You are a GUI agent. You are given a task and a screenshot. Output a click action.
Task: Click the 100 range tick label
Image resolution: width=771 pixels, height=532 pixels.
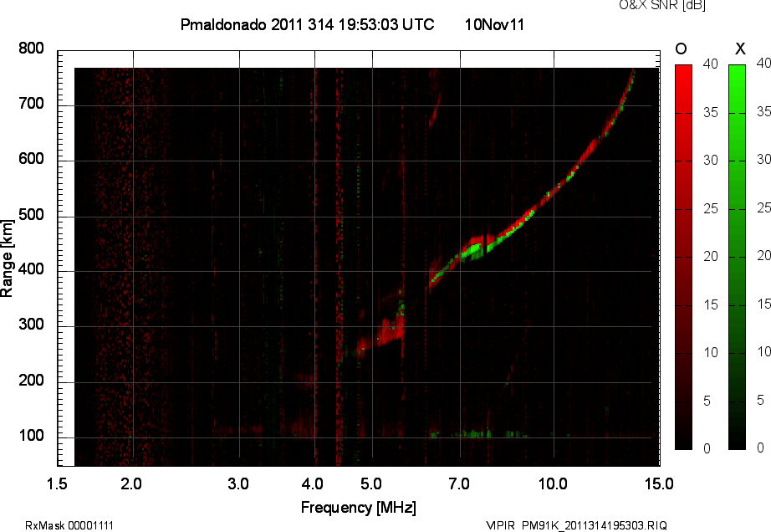(32, 436)
